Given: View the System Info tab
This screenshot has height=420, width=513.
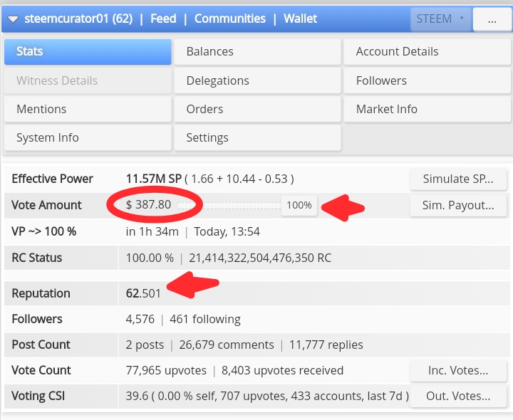Looking at the screenshot, I should (x=88, y=137).
